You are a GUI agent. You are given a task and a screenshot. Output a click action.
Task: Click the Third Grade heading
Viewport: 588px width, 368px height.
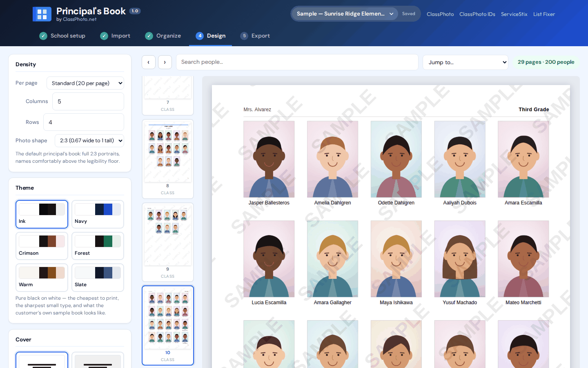(x=534, y=110)
